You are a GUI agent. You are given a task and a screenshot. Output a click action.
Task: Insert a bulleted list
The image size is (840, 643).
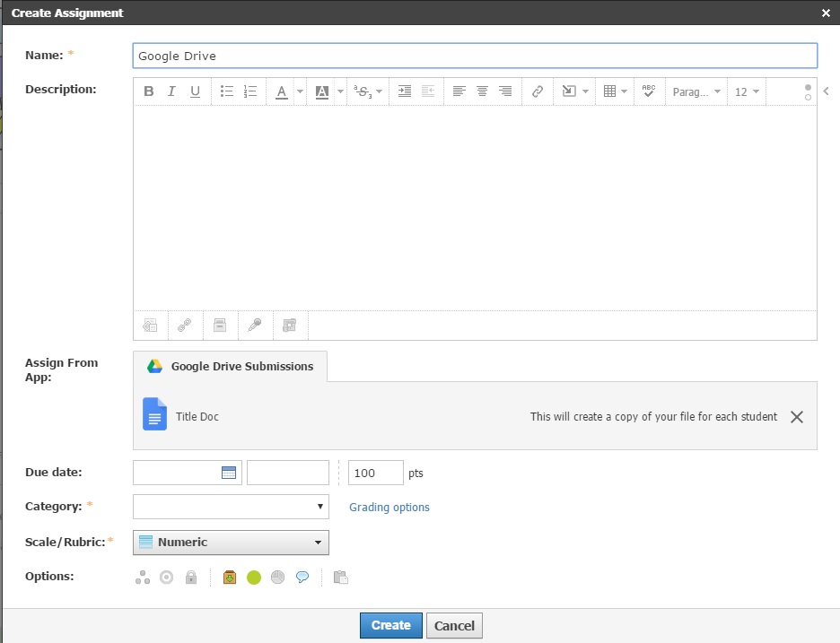[227, 91]
